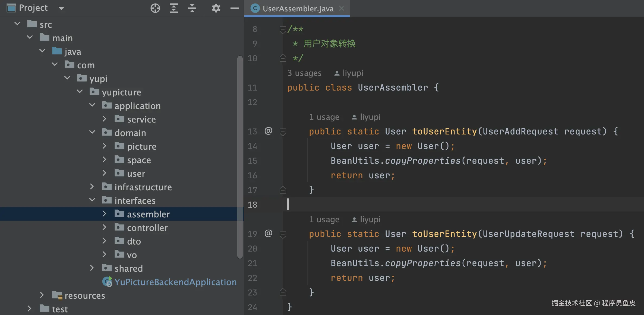This screenshot has width=644, height=315.
Task: Click the '3 usages' hint above class
Action: click(x=304, y=73)
